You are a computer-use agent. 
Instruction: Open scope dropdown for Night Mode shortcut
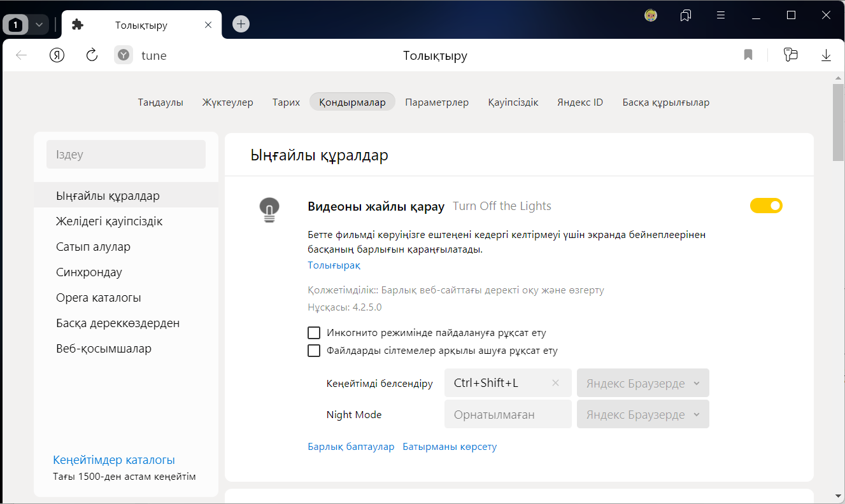click(643, 415)
